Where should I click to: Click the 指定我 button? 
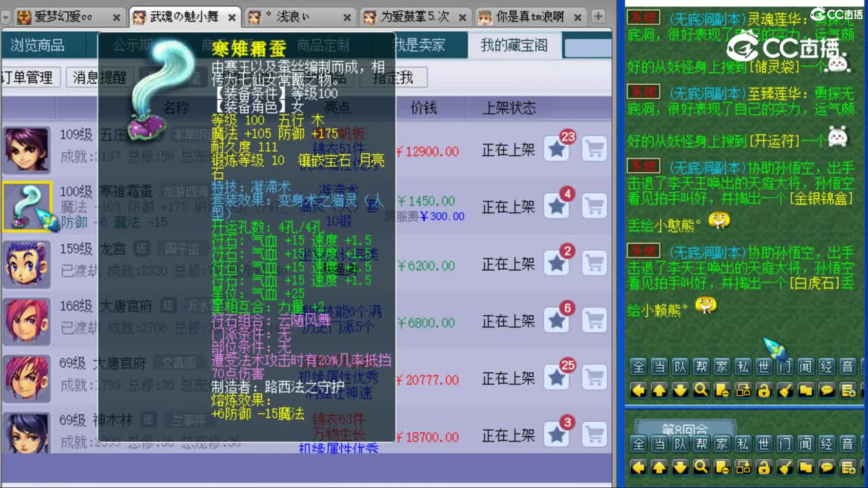(393, 77)
